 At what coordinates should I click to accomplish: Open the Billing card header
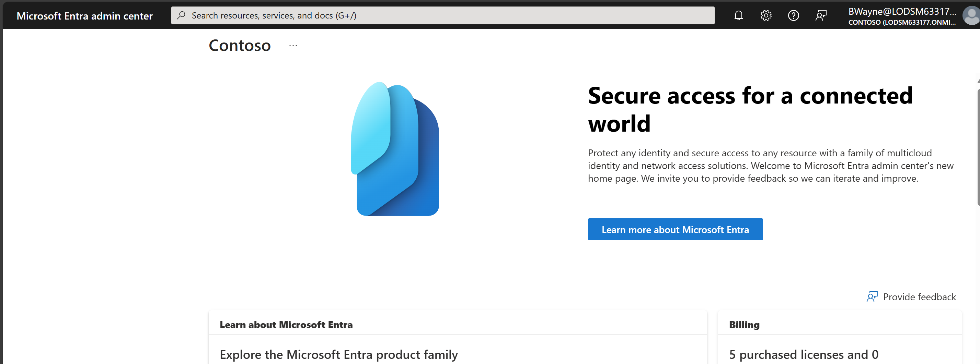[744, 325]
